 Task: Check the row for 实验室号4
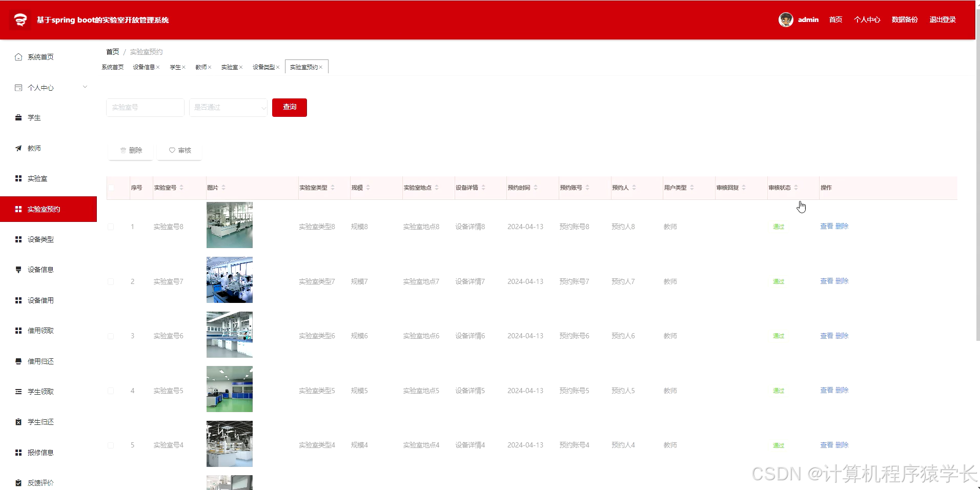(x=111, y=445)
